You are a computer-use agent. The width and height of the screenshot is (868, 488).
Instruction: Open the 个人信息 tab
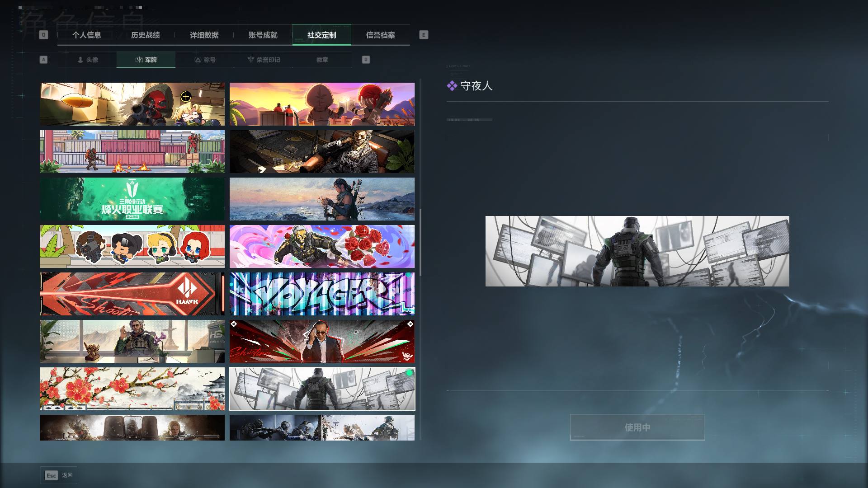86,35
